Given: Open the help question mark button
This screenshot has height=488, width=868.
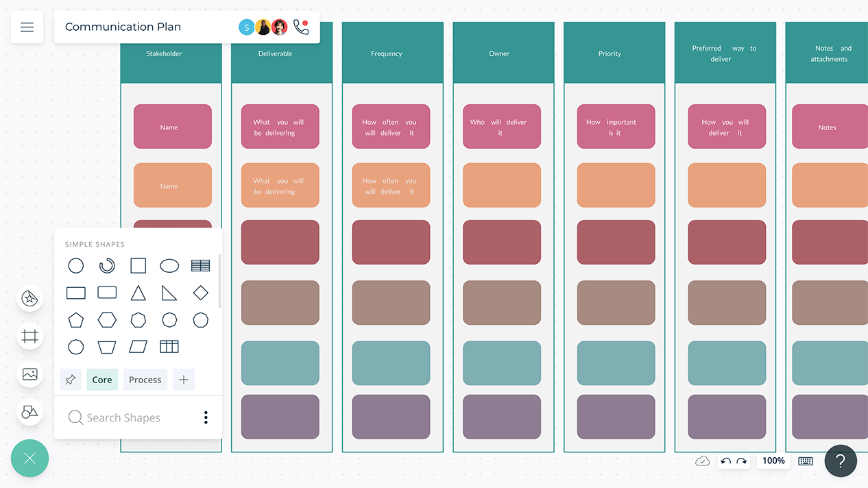Looking at the screenshot, I should 841,461.
